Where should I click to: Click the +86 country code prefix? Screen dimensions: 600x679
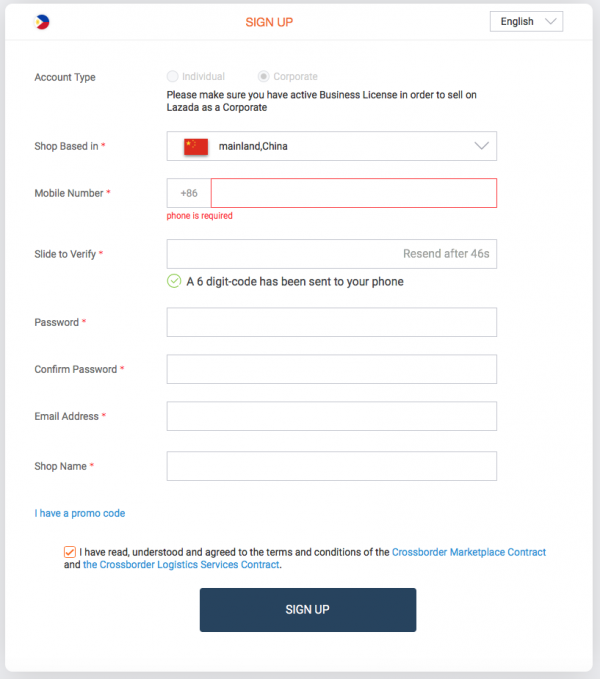click(189, 193)
